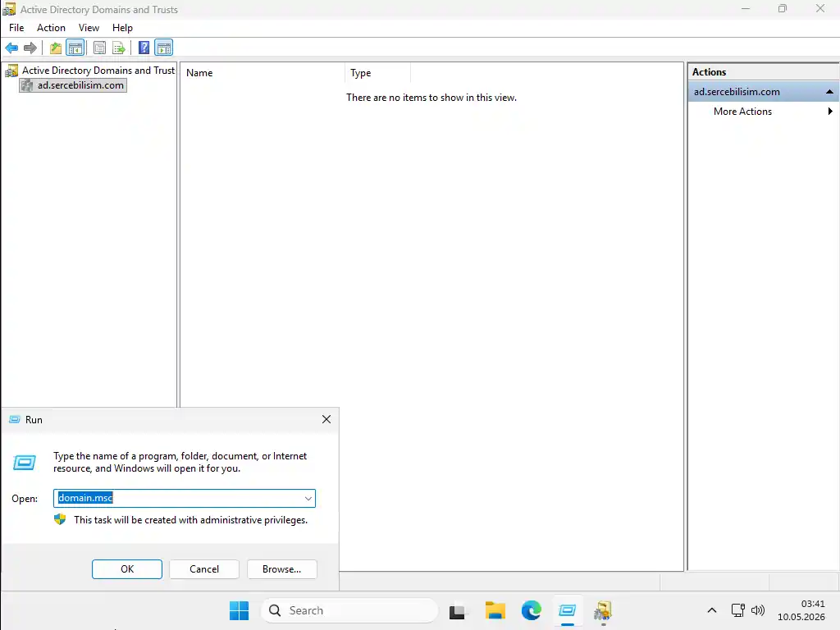Open the Run dialog Open dropdown arrow
The height and width of the screenshot is (630, 840).
(308, 498)
